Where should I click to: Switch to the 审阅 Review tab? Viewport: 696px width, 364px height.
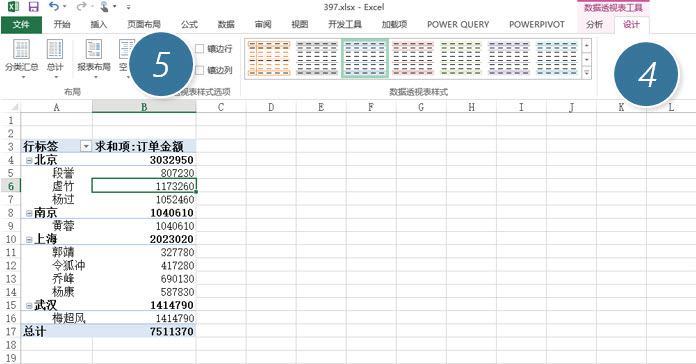pyautogui.click(x=263, y=24)
